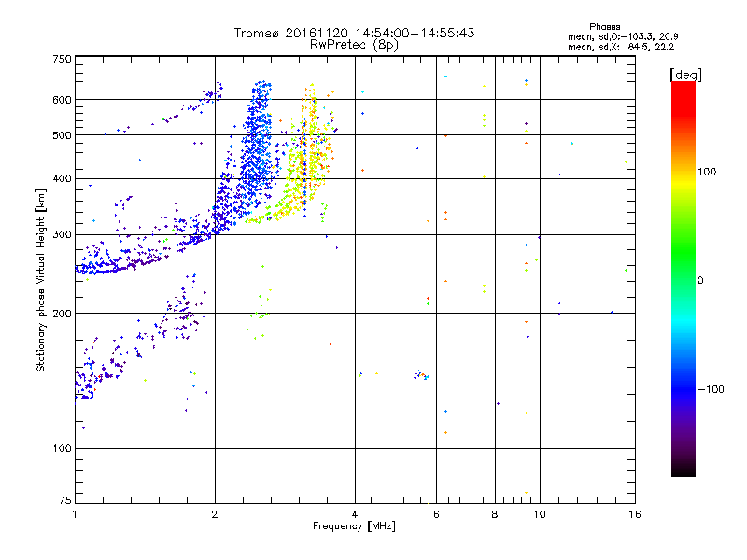
Task: Click the 'Phases' header text
Action: point(604,27)
